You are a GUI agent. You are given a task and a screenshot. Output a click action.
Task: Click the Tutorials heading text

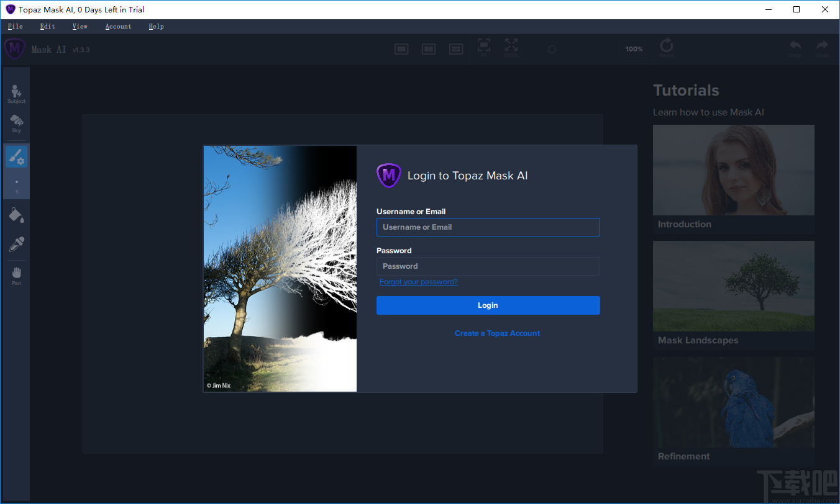[686, 91]
